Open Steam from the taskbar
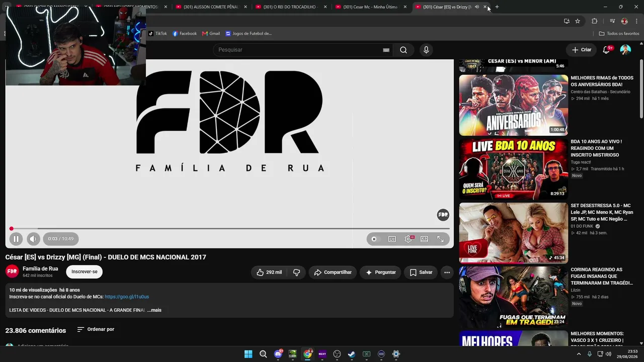The height and width of the screenshot is (362, 644). coord(352,354)
